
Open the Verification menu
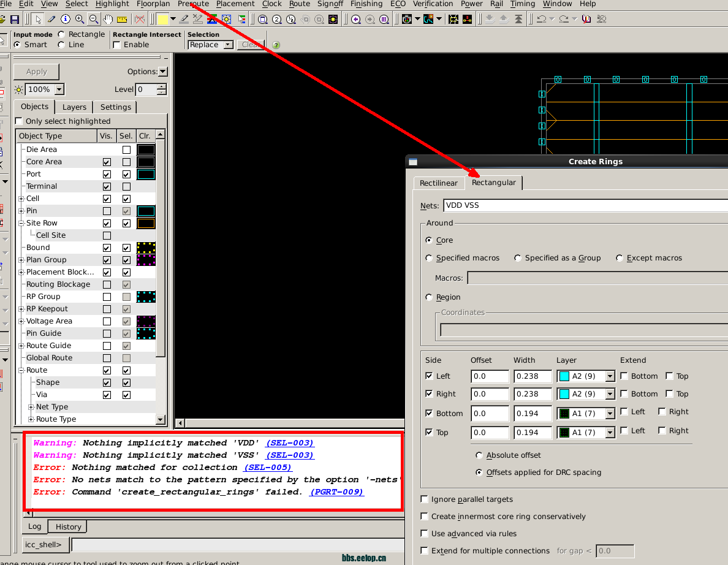coord(433,4)
